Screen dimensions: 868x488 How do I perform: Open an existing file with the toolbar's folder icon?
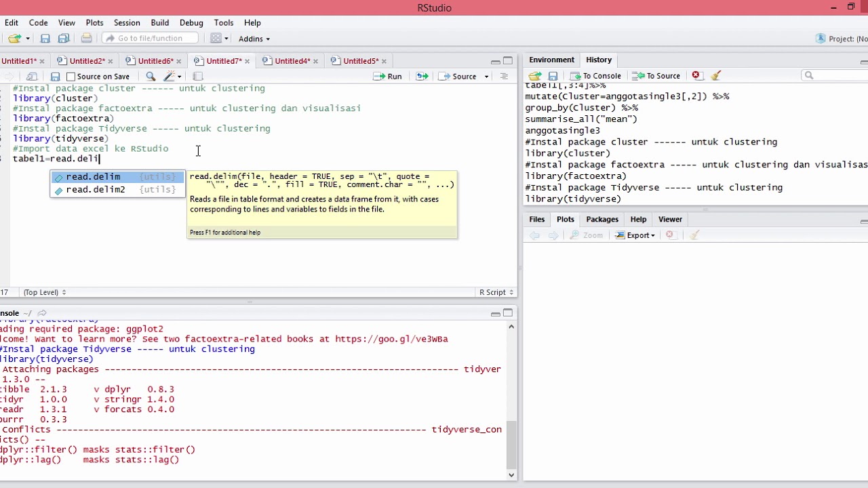coord(14,39)
